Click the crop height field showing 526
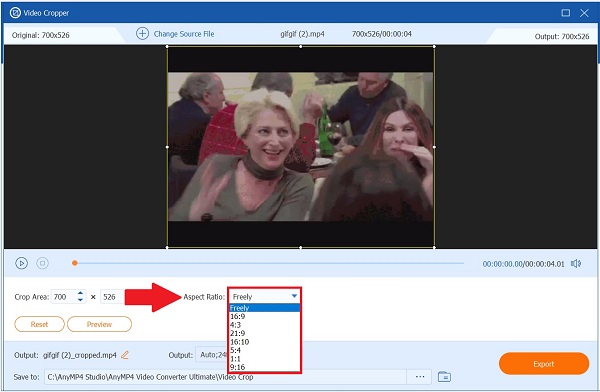Screen dimensions: 600x392 coord(112,297)
